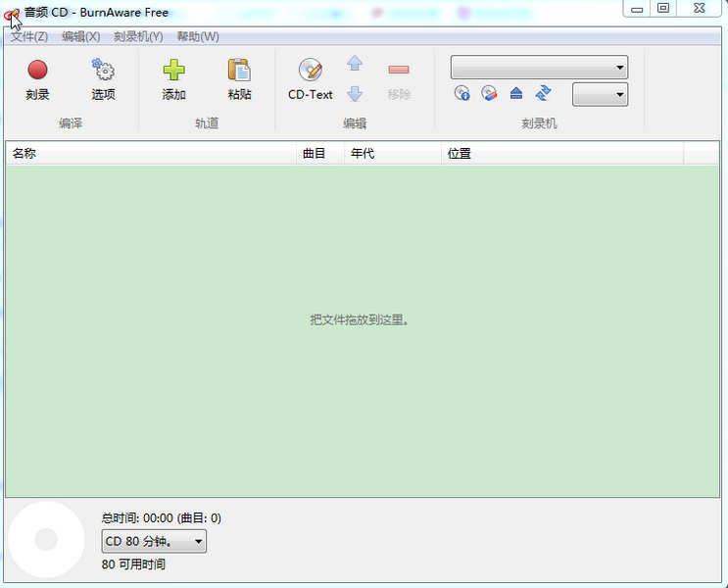Viewport: 728px width, 588px height.
Task: Click the green Add (添加) plus icon
Action: point(174,71)
